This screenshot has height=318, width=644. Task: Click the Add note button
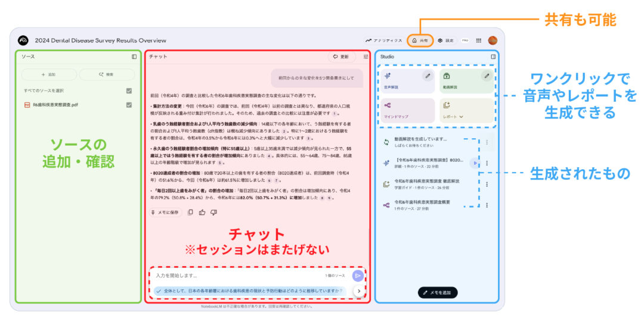pyautogui.click(x=438, y=292)
